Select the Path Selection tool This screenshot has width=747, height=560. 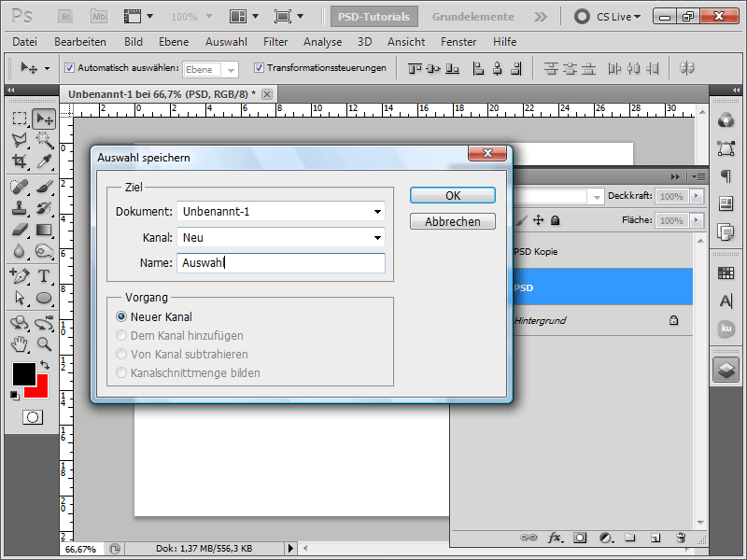(x=20, y=298)
